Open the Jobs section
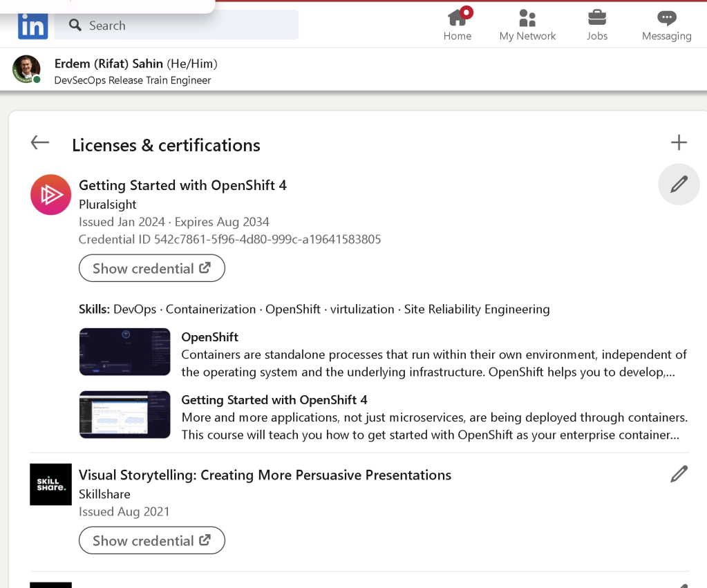The width and height of the screenshot is (707, 588). pyautogui.click(x=597, y=26)
